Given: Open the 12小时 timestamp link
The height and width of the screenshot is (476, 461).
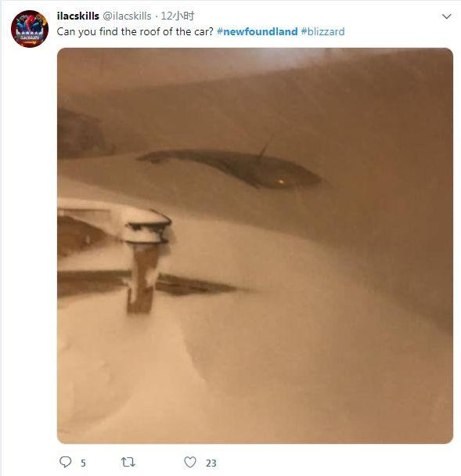Looking at the screenshot, I should [x=177, y=16].
